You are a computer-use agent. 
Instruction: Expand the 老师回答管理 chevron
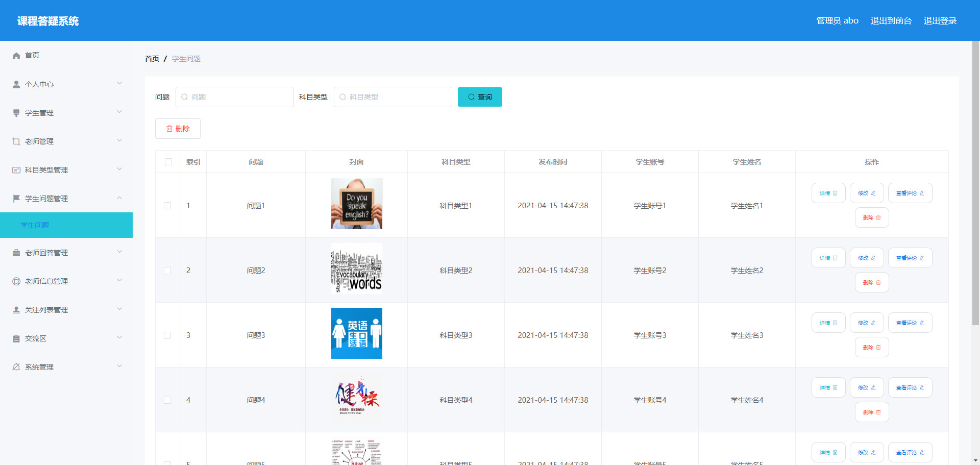pos(119,252)
